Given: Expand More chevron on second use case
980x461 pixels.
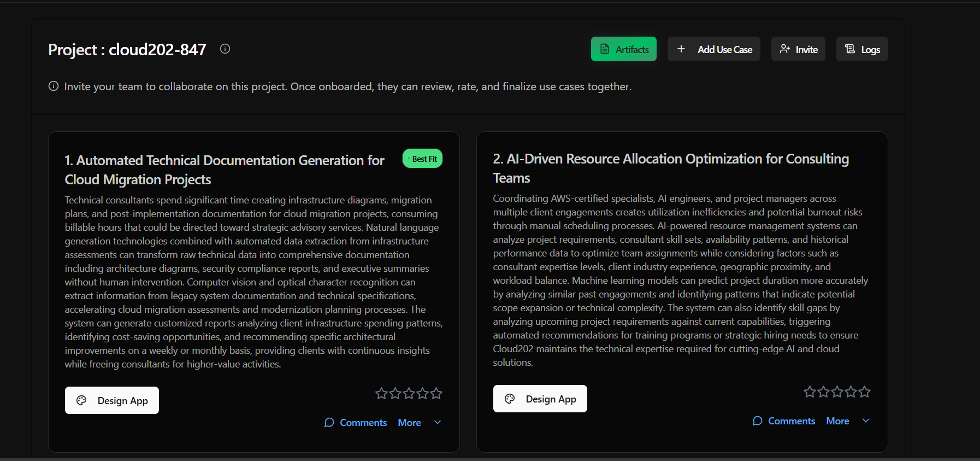Looking at the screenshot, I should point(866,421).
